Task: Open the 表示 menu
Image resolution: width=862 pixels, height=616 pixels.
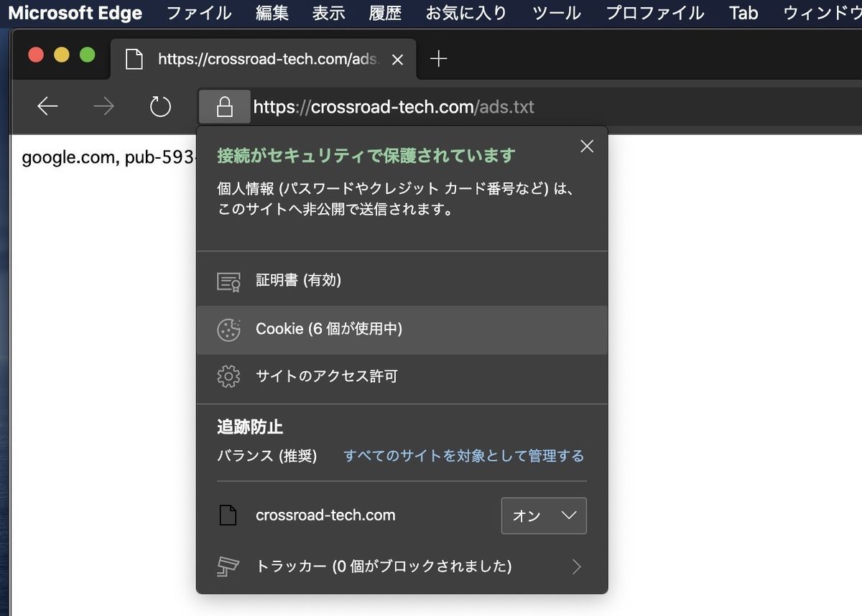Action: 329,13
